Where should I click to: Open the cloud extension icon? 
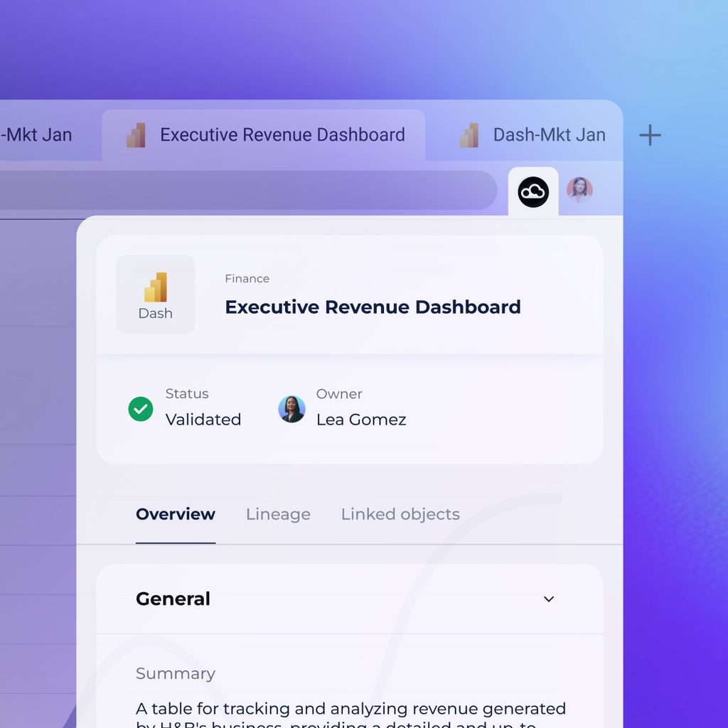(533, 192)
